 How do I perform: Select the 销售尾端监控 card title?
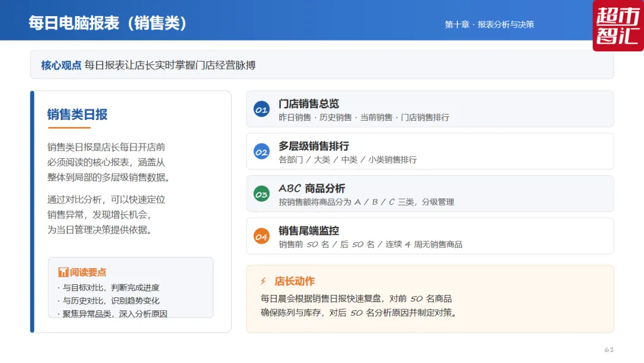tap(309, 230)
